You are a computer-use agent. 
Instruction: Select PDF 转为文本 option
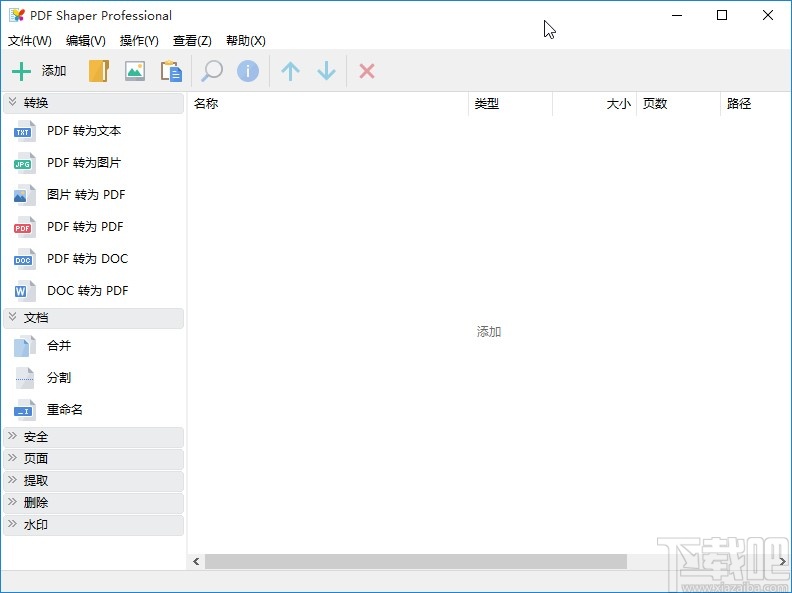[x=84, y=131]
